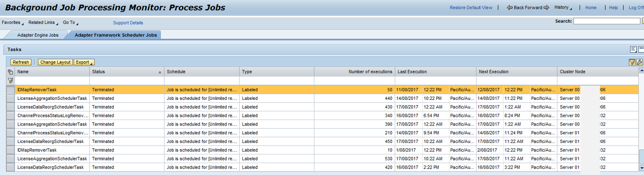Click the Last Execution column header

coord(435,72)
